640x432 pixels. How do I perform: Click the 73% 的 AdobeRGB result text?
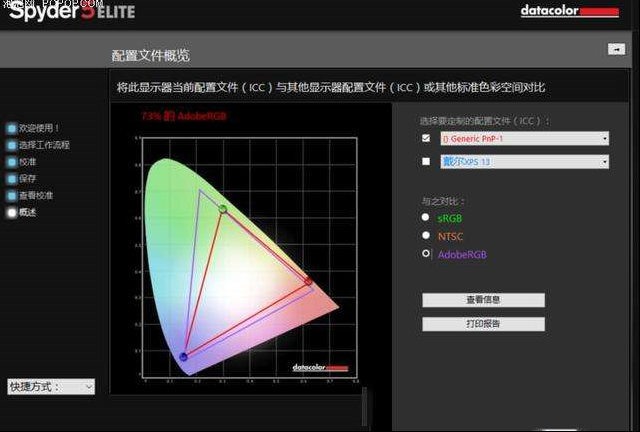pyautogui.click(x=184, y=116)
